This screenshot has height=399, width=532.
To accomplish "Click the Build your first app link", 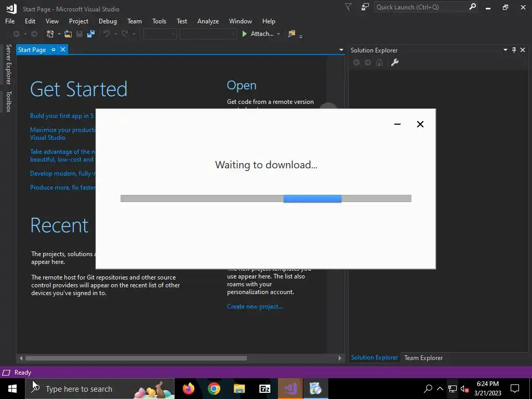I will click(62, 116).
